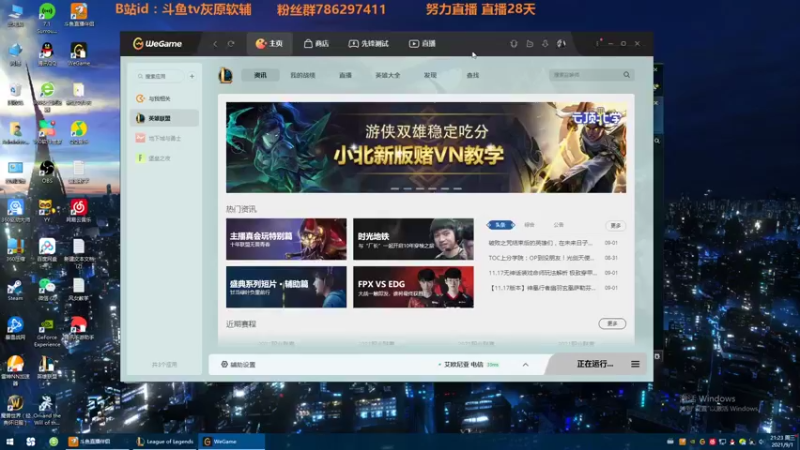Switch to the 查找 sub-tab
Image resolution: width=800 pixels, height=450 pixels.
tap(472, 75)
